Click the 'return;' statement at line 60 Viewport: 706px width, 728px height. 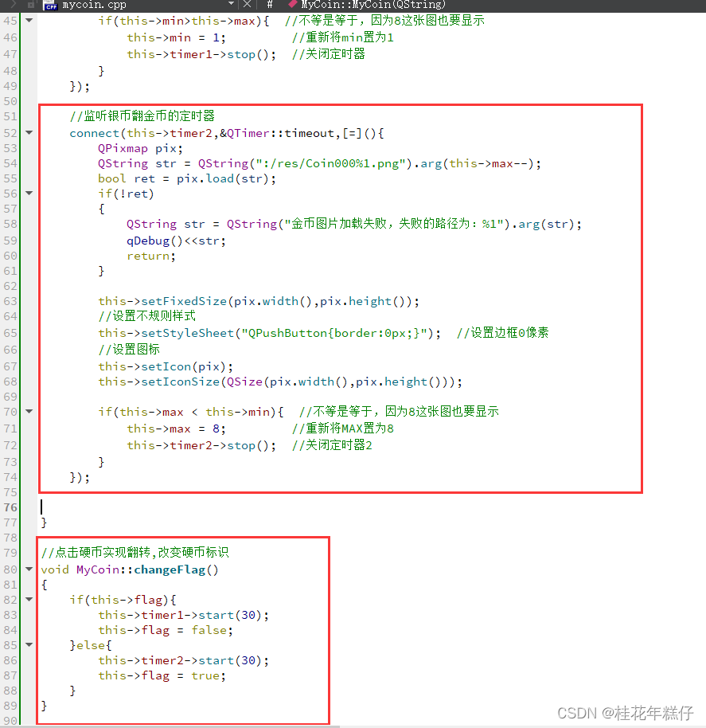pyautogui.click(x=151, y=256)
